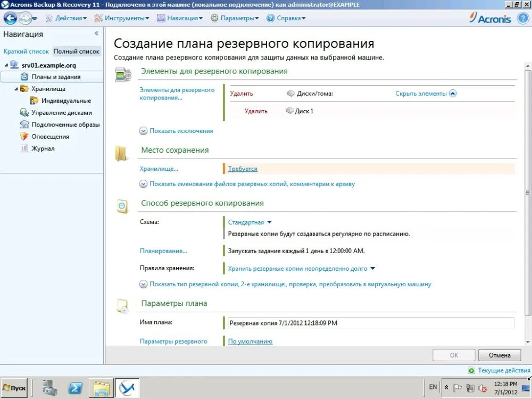Click the EN language indicator

[x=433, y=387]
